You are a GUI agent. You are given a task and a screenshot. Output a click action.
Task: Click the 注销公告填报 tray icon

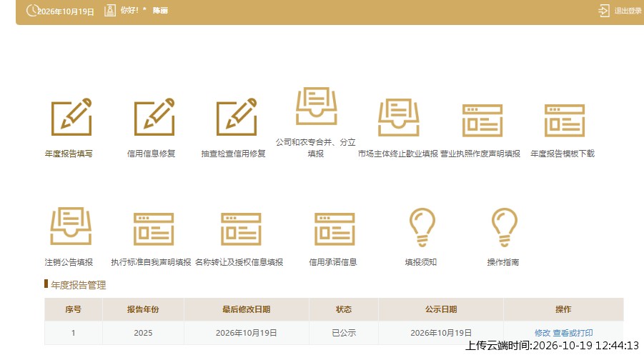(71, 226)
